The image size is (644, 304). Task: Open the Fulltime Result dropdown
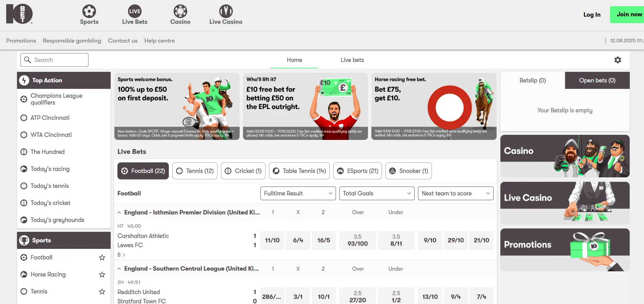click(x=298, y=193)
